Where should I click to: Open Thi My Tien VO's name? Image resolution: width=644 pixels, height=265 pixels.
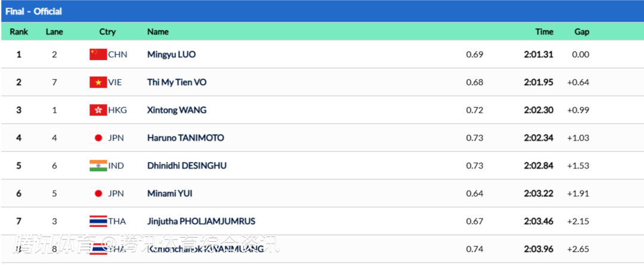(x=177, y=82)
